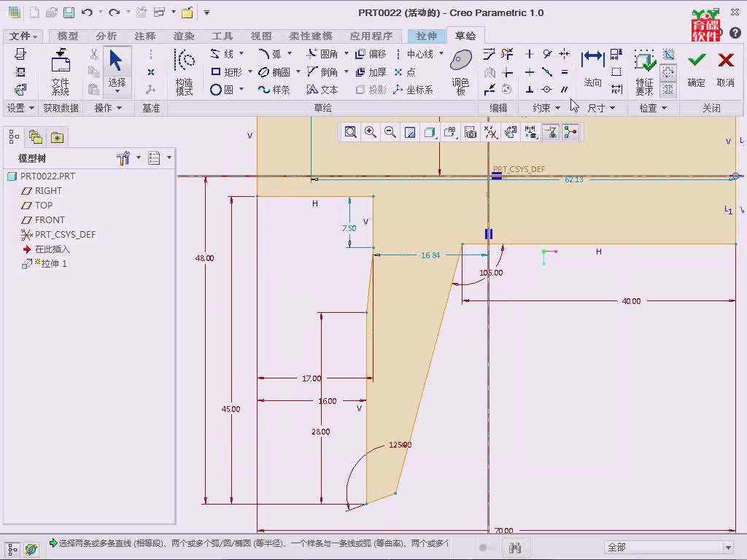The height and width of the screenshot is (560, 747).
Task: Click the 加厚 thicken tool
Action: 371,72
